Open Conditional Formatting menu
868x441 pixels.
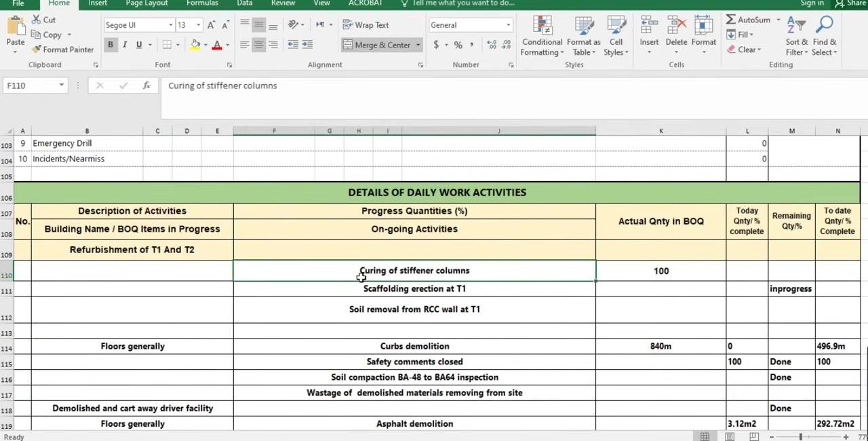542,36
